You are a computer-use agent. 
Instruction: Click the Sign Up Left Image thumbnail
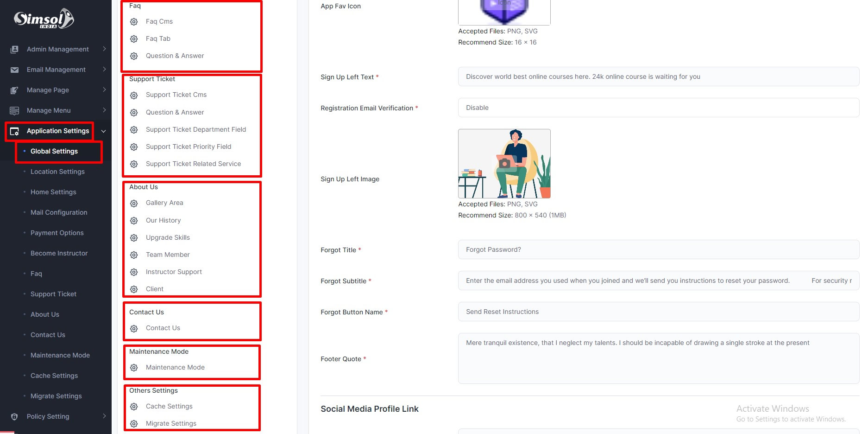[504, 164]
